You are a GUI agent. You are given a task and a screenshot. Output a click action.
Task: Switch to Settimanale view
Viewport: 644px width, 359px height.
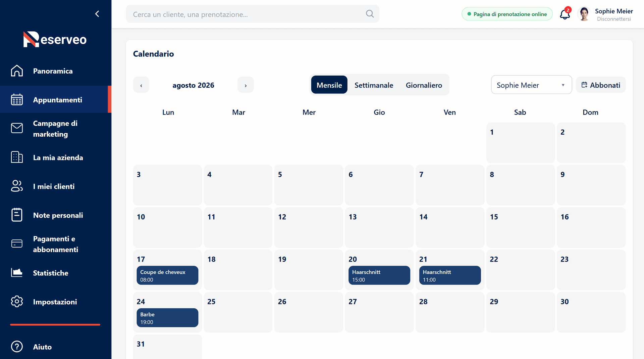tap(374, 85)
